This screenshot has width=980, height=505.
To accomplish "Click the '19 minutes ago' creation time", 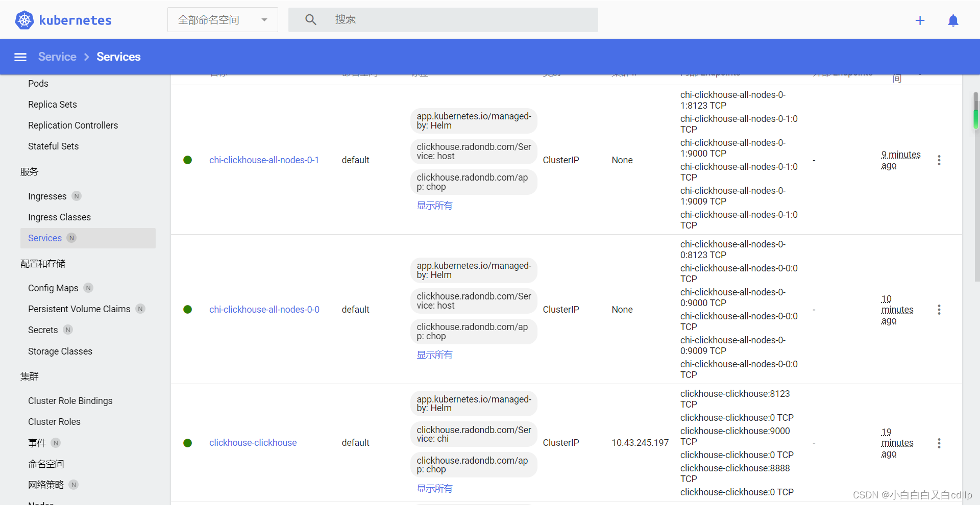I will (897, 443).
